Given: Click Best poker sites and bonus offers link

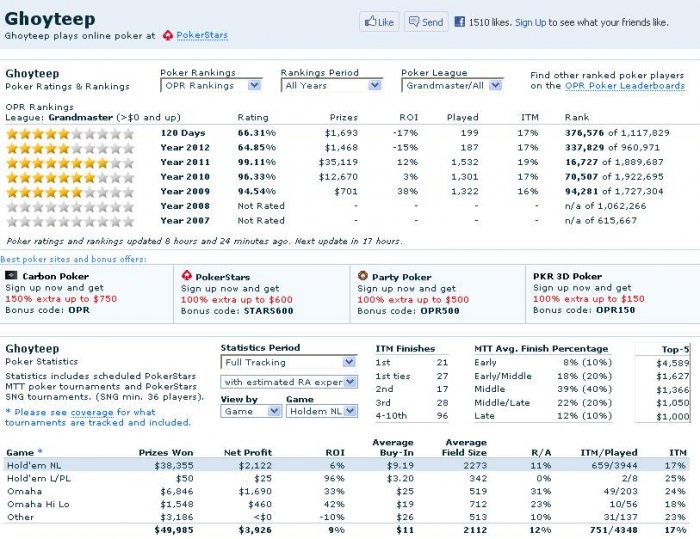Looking at the screenshot, I should (73, 259).
